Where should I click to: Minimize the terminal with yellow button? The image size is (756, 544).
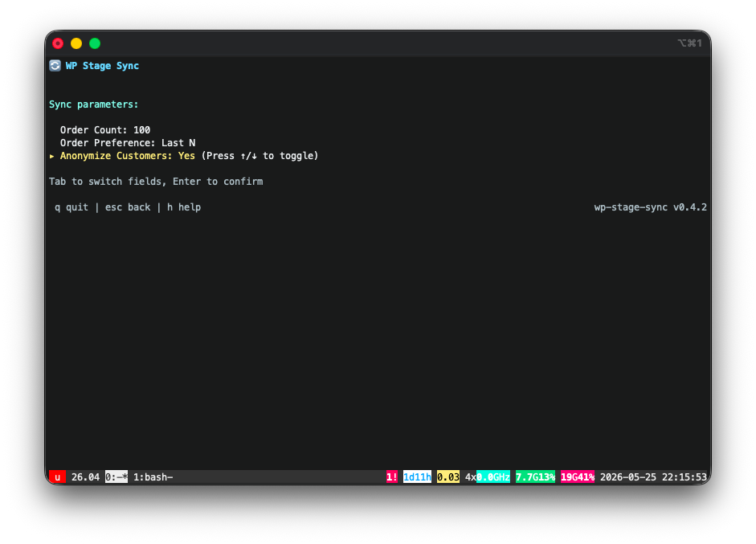(76, 43)
